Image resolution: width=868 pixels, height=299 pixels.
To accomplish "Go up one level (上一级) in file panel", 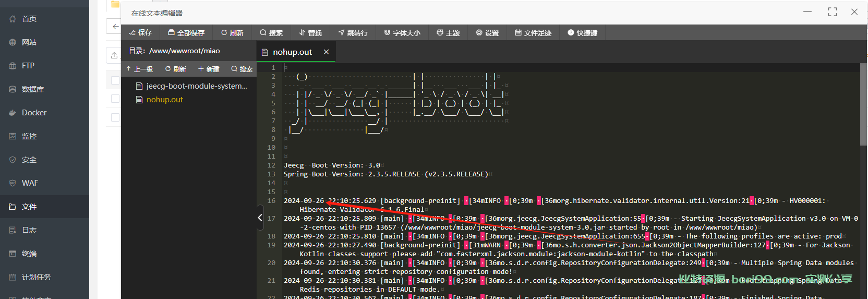I will (x=140, y=69).
